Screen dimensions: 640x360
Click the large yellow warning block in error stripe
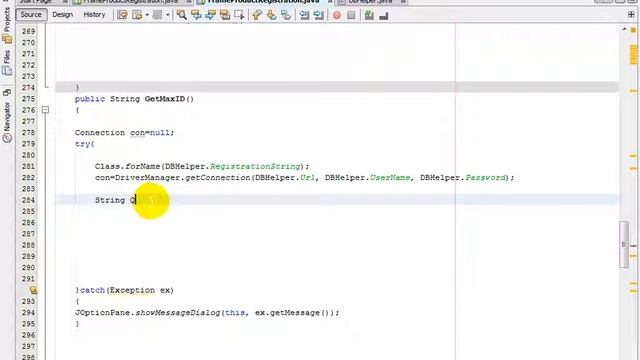(633, 55)
